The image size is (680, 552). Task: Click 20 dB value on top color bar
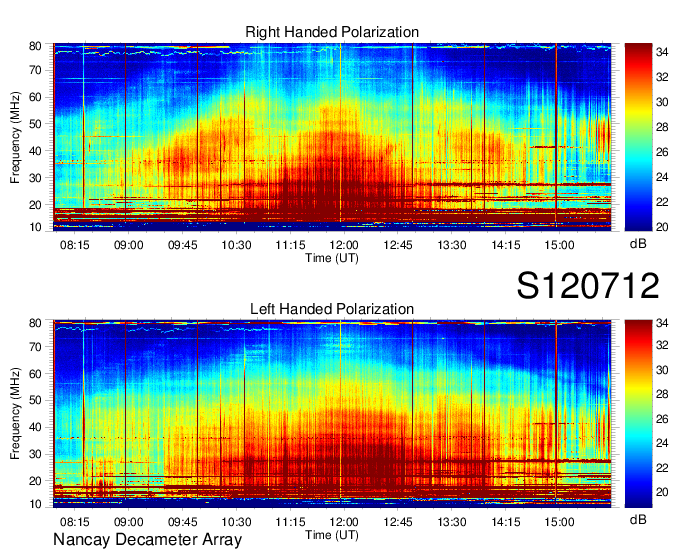click(662, 227)
